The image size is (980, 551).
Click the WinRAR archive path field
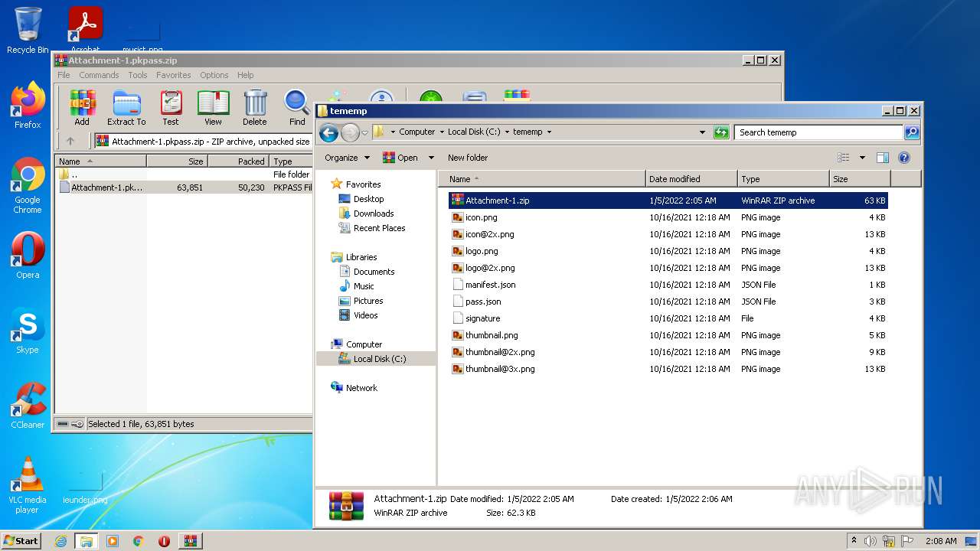[x=203, y=141]
